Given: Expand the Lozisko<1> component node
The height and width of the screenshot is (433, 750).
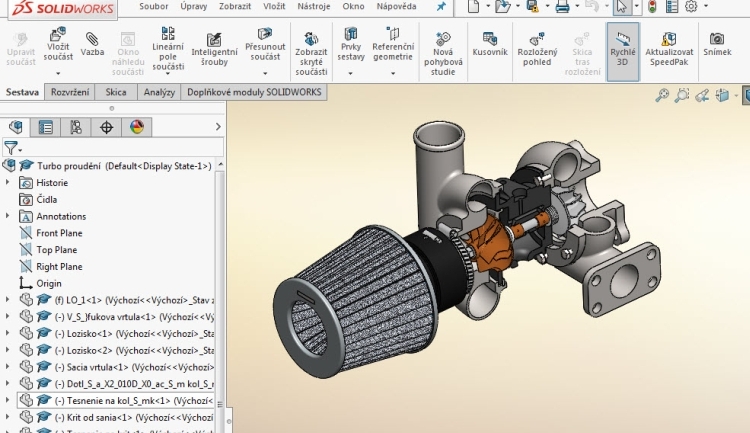Looking at the screenshot, I should [x=7, y=333].
